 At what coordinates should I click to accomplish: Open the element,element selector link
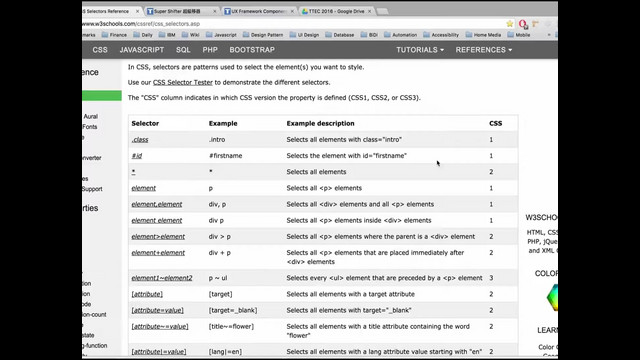point(157,204)
